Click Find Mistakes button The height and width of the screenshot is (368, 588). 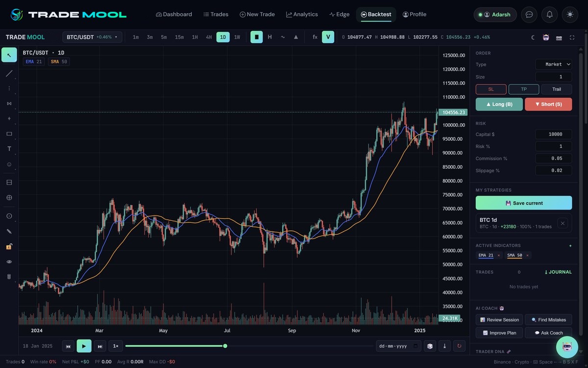pyautogui.click(x=548, y=320)
